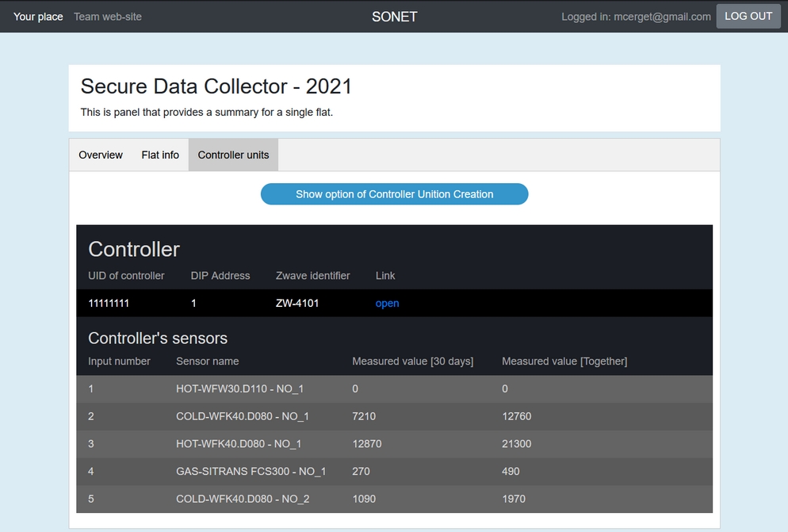The height and width of the screenshot is (532, 788).
Task: Choose sensor row COLD-WFK40.D080 - NO_2
Action: [242, 499]
